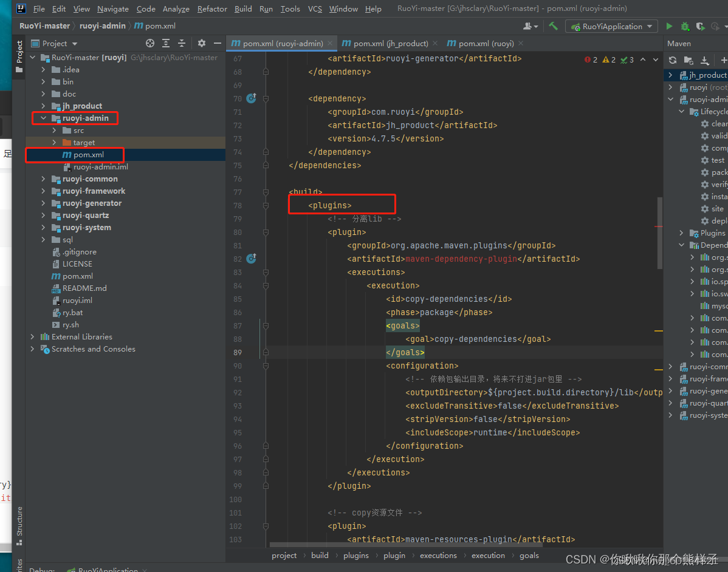Open Project panel settings gear
Screen dimensions: 728x572
pos(202,43)
